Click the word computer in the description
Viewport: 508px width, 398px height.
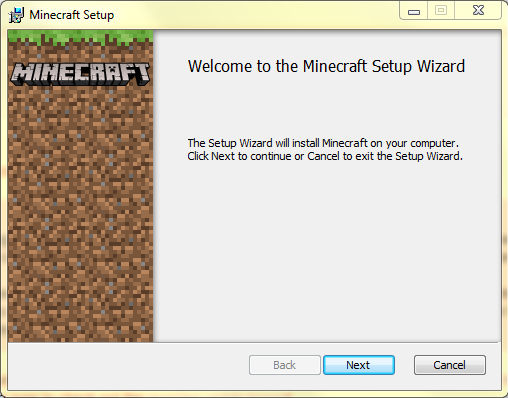434,144
